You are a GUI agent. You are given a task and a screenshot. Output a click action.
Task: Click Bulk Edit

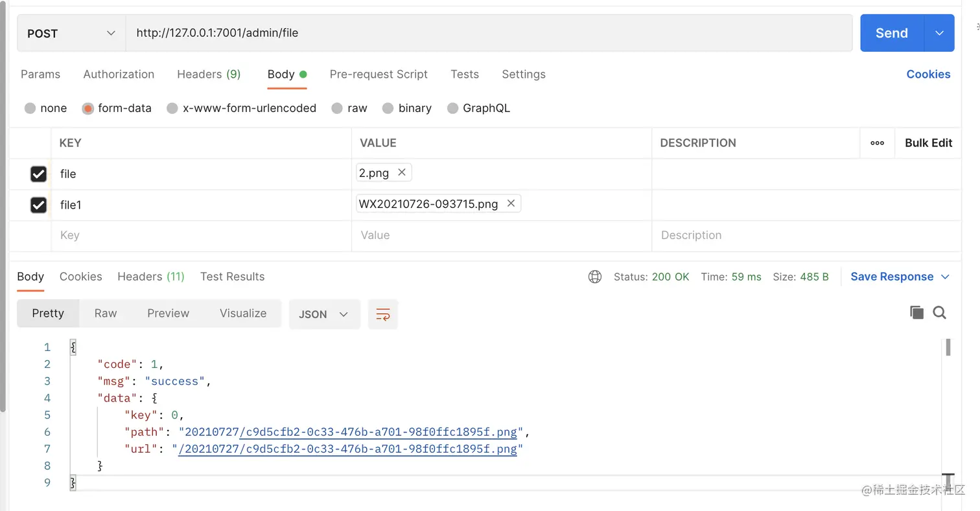928,143
